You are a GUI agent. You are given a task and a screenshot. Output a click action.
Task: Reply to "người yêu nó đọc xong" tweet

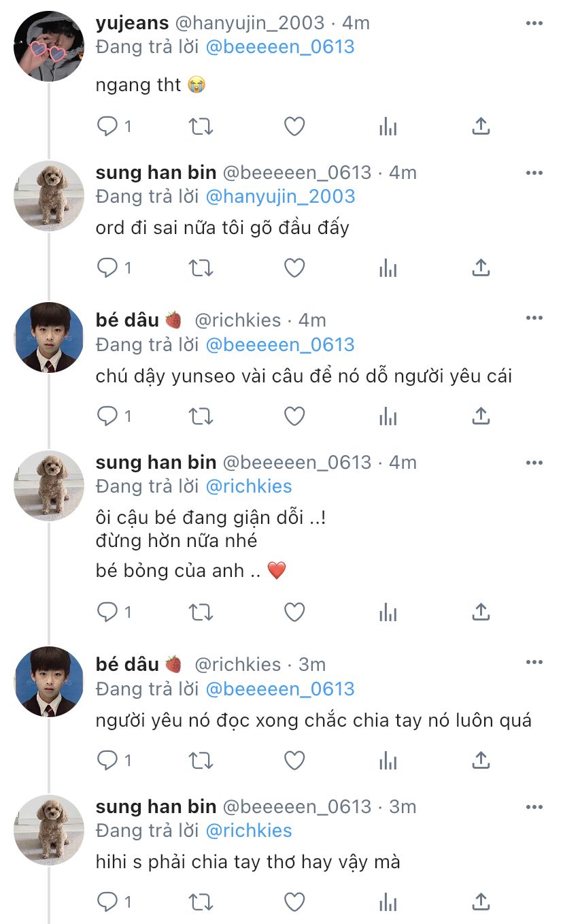tap(108, 759)
